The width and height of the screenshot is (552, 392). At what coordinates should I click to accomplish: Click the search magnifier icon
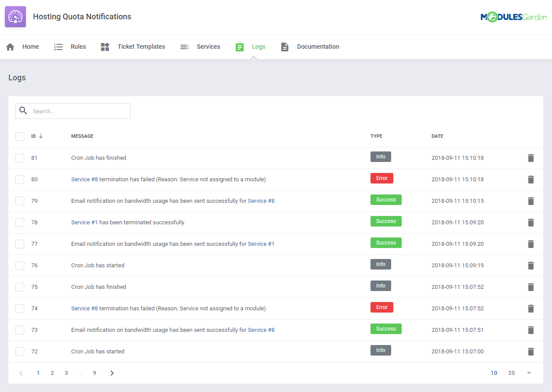pos(23,111)
